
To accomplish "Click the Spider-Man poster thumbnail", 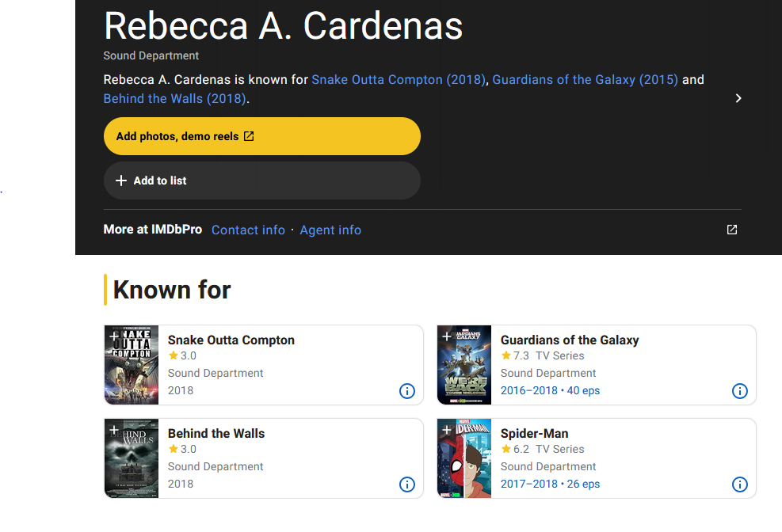I will (464, 458).
